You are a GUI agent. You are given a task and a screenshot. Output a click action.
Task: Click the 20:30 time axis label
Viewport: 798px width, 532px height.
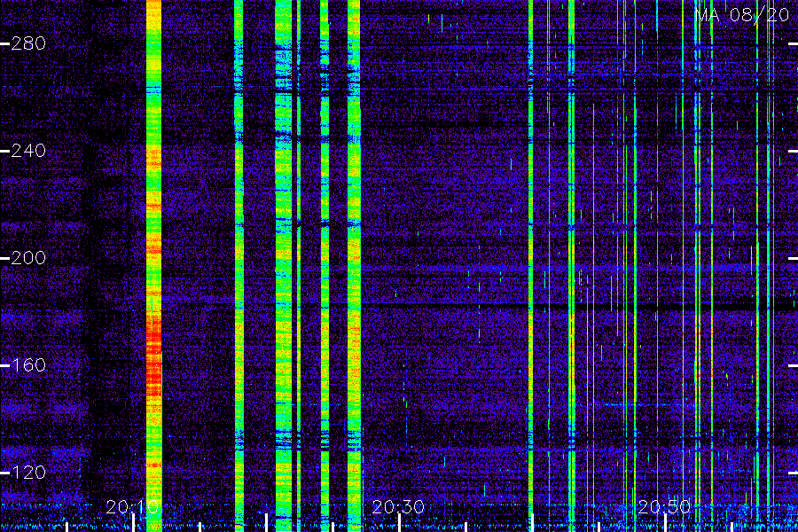398,507
